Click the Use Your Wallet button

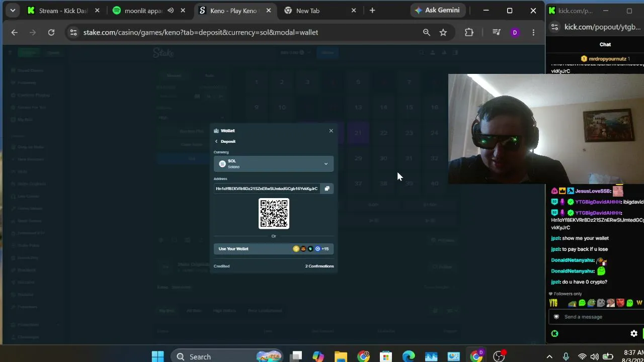click(274, 249)
